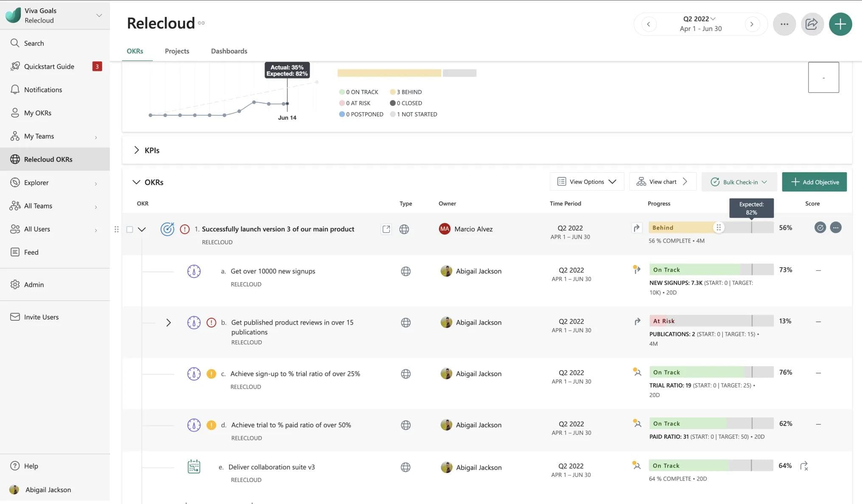Open more actions on objective 1 row

[835, 228]
